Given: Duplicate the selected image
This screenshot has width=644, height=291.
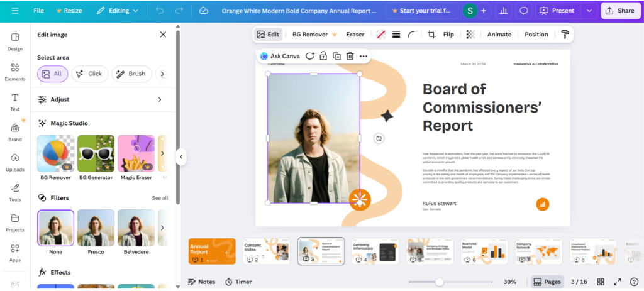Looking at the screenshot, I should coord(337,56).
